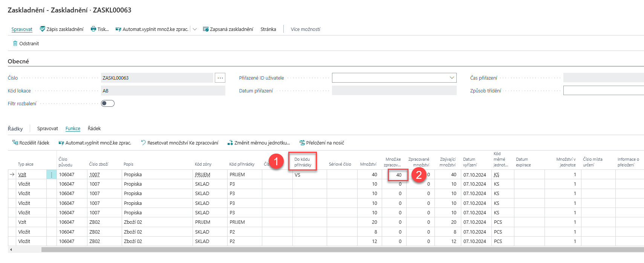Click the horizontal scrollbar below the lines table

tap(339, 250)
